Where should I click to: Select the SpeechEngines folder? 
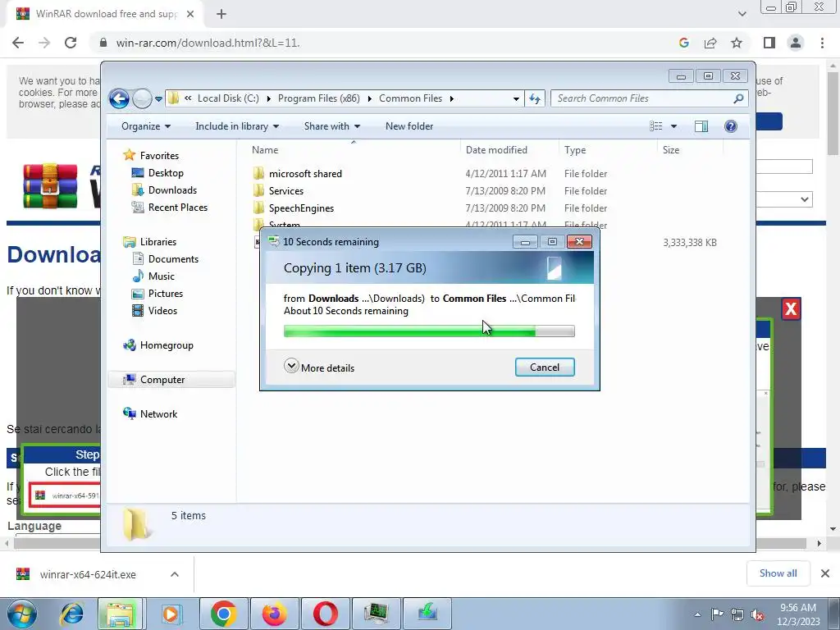tap(301, 208)
